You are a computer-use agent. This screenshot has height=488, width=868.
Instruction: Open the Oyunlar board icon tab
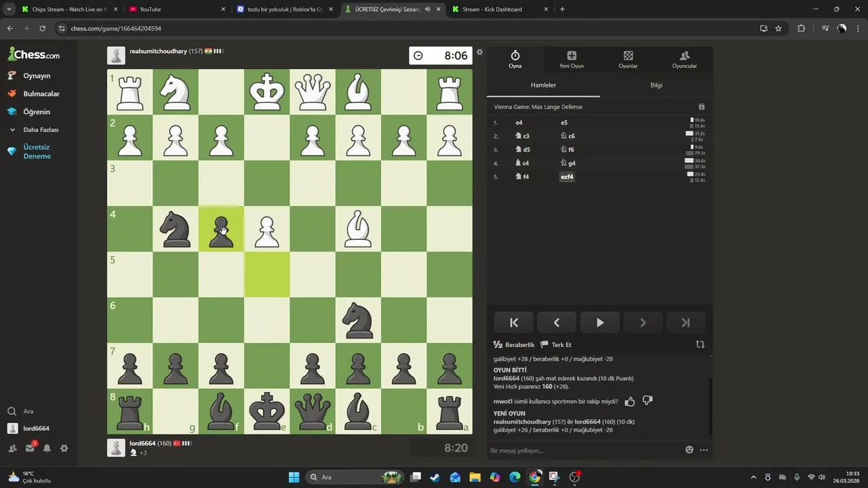[628, 59]
